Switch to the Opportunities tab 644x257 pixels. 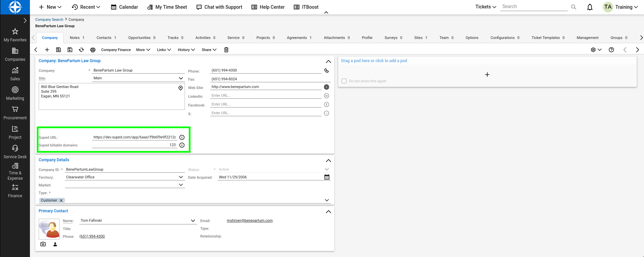142,38
